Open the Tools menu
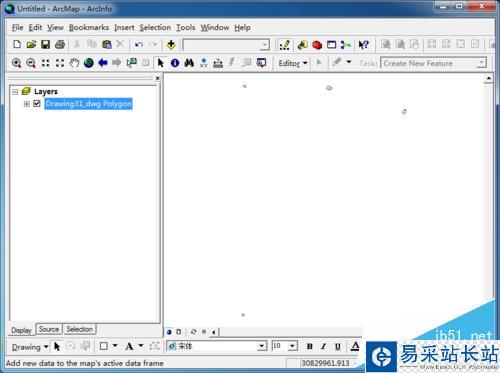 [186, 28]
